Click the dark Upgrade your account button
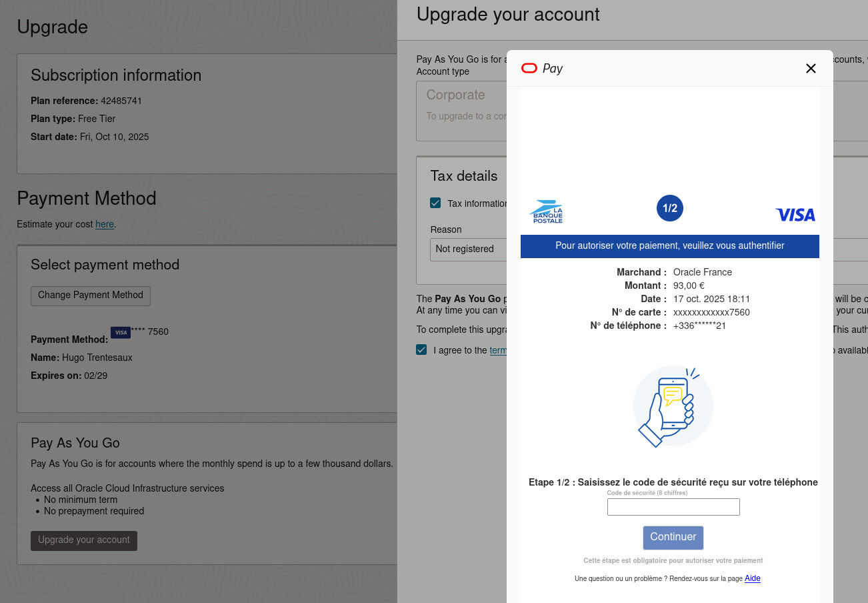Image resolution: width=868 pixels, height=603 pixels. [x=84, y=540]
